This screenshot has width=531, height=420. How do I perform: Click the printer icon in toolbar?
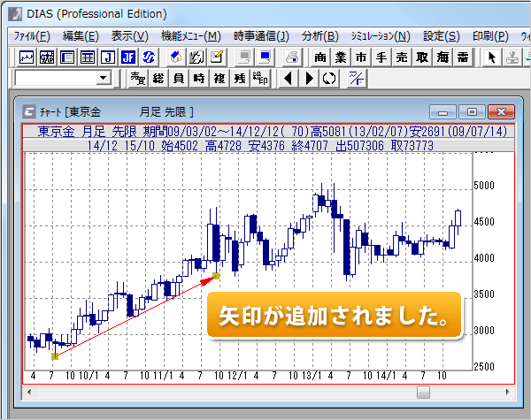tap(292, 57)
